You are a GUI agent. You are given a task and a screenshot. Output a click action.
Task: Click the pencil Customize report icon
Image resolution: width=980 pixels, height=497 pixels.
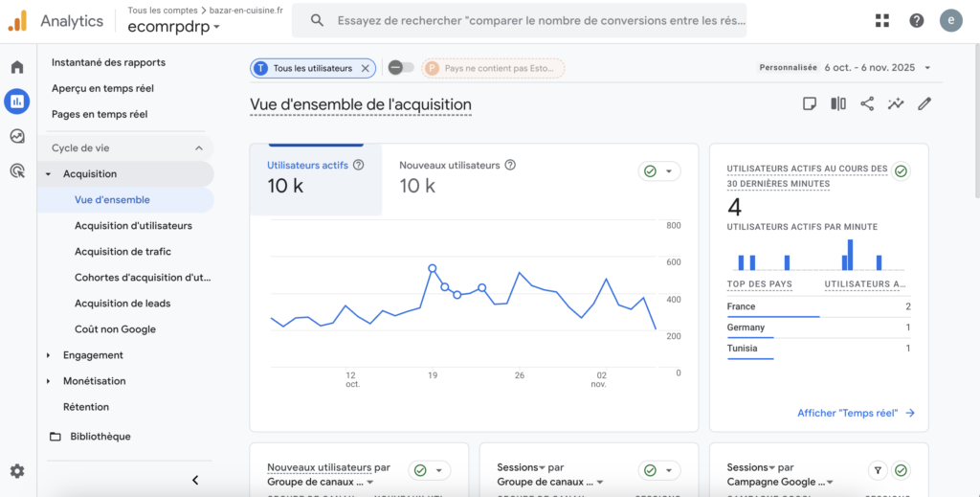pyautogui.click(x=924, y=103)
